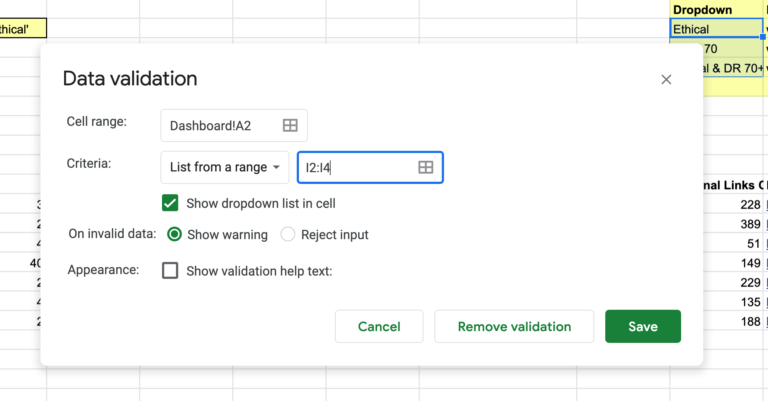Image resolution: width=768 pixels, height=401 pixels.
Task: Click the 'Dropdown' header cell
Action: pos(715,9)
